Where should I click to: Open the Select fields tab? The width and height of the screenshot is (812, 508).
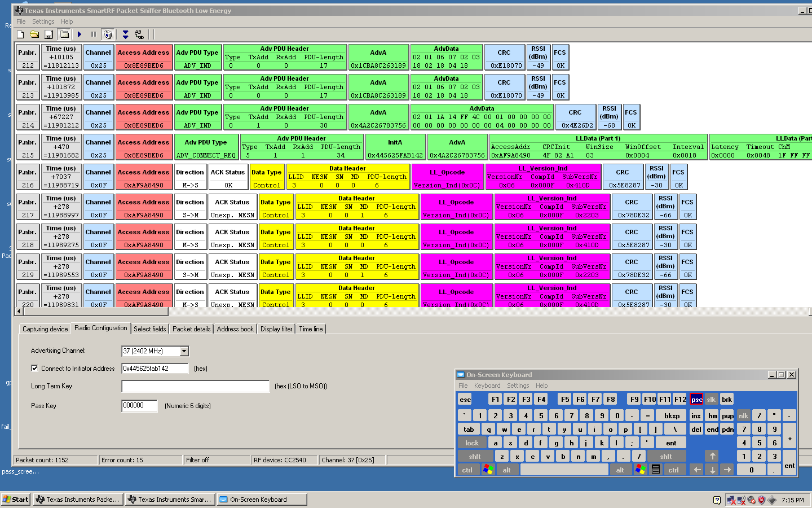(150, 329)
